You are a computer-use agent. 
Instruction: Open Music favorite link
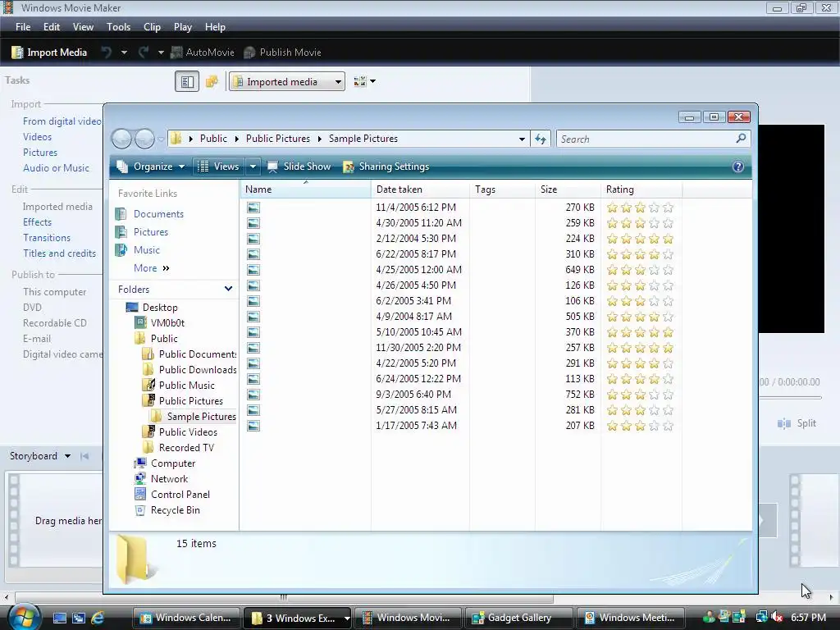(146, 250)
